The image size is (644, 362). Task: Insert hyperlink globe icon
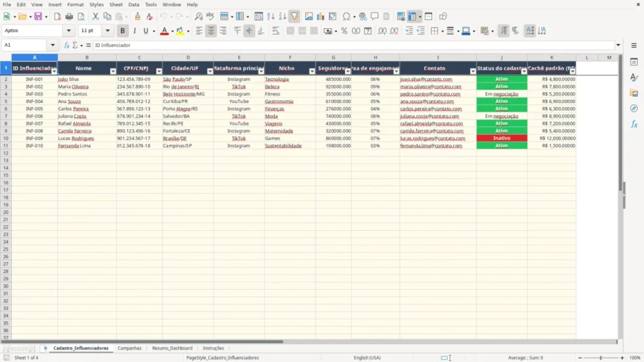click(x=363, y=16)
